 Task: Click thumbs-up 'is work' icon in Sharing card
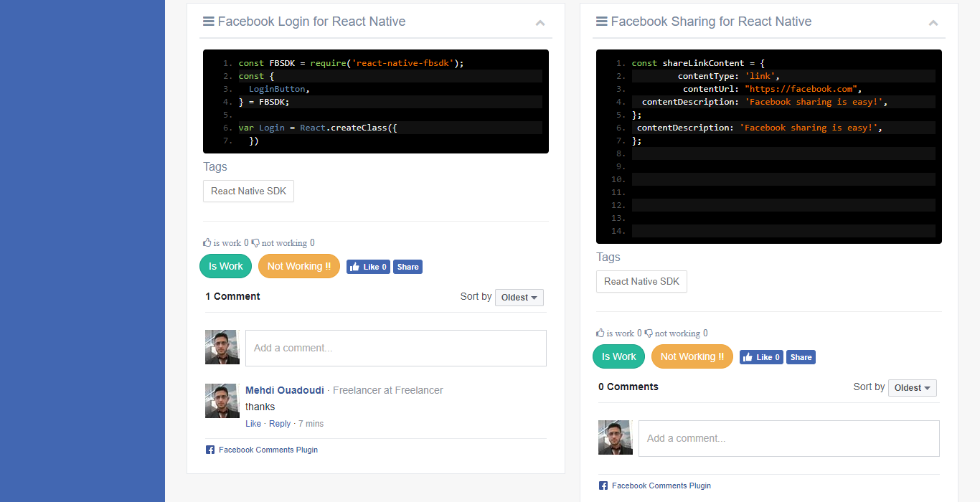(600, 333)
